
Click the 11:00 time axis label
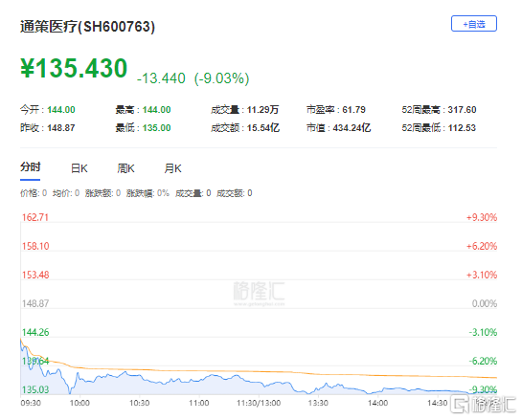199,403
